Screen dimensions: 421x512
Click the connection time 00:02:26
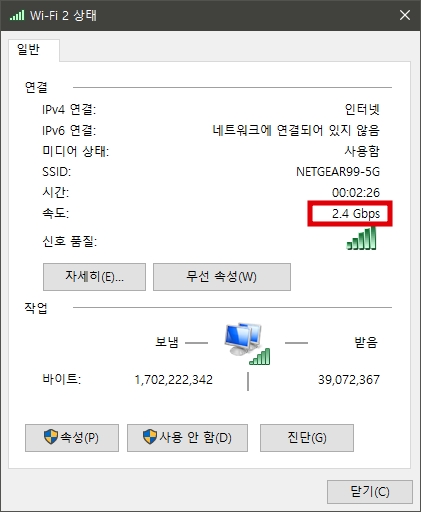click(356, 193)
